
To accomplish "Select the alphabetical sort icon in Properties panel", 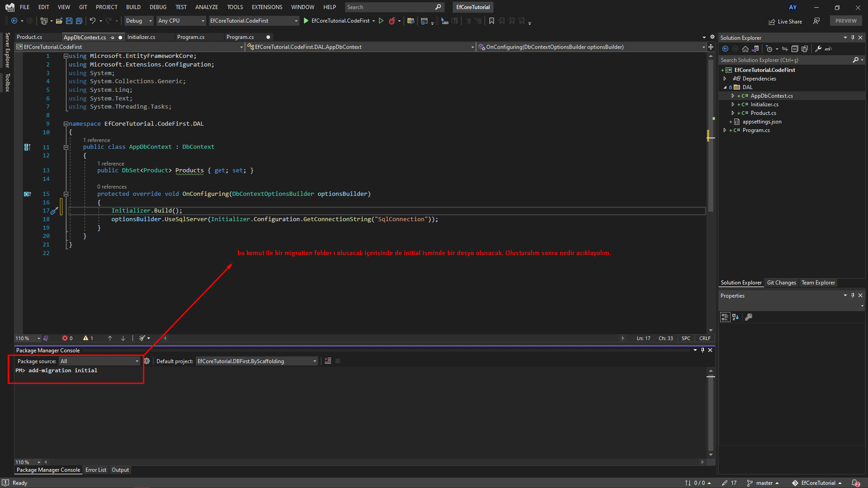I will [x=735, y=317].
